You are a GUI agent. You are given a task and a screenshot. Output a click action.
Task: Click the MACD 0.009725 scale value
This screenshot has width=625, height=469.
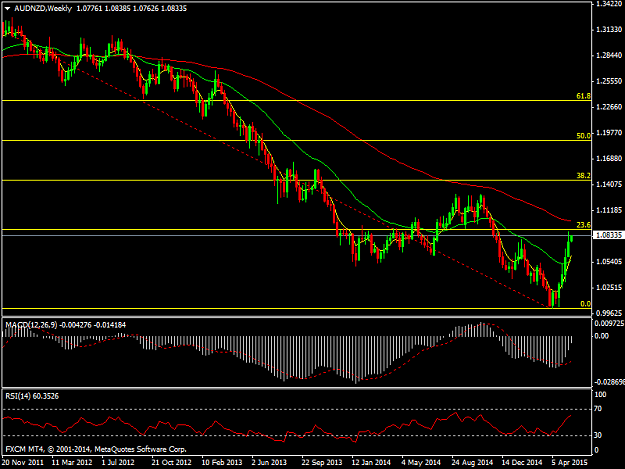609,323
